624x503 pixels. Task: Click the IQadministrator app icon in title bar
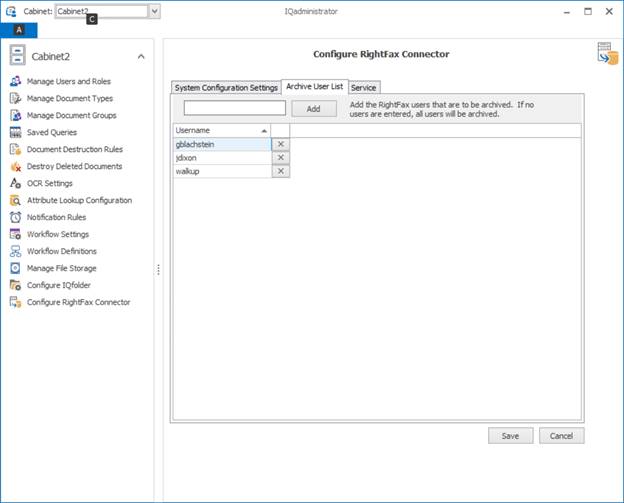click(12, 11)
